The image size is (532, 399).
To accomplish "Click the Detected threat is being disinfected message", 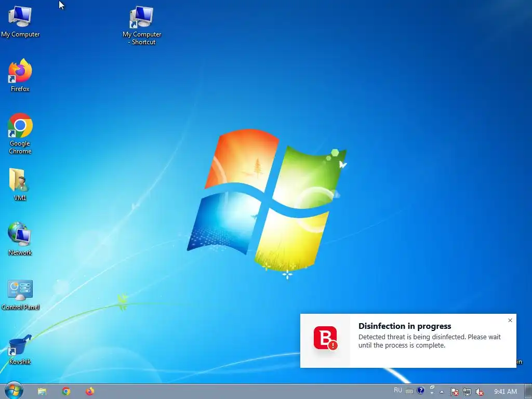I will pos(430,341).
